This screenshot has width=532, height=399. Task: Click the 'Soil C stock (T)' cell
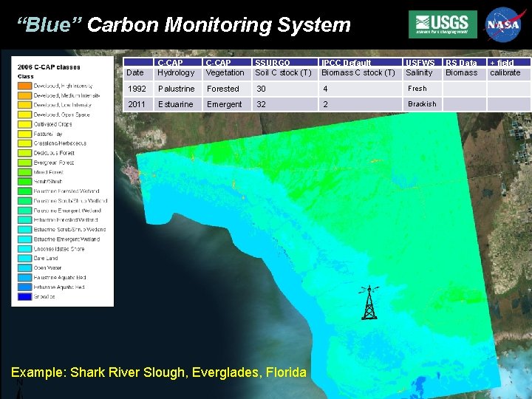coord(284,73)
